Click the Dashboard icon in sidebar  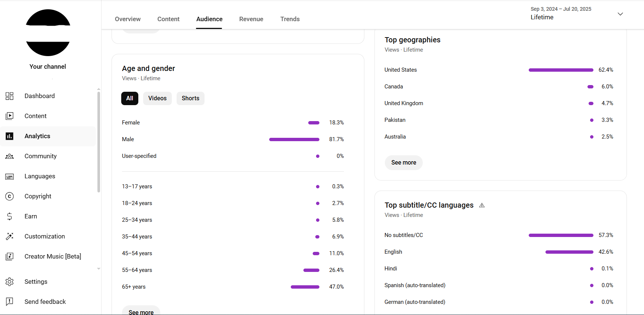(10, 96)
